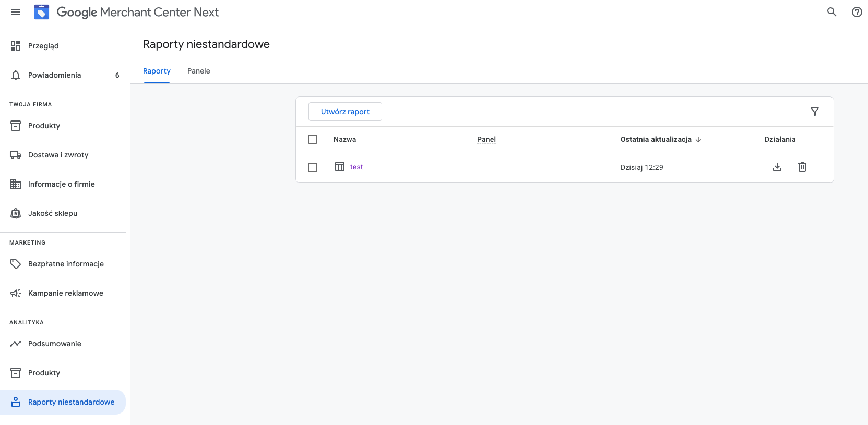Click the Informacje o firmie building icon

point(16,184)
